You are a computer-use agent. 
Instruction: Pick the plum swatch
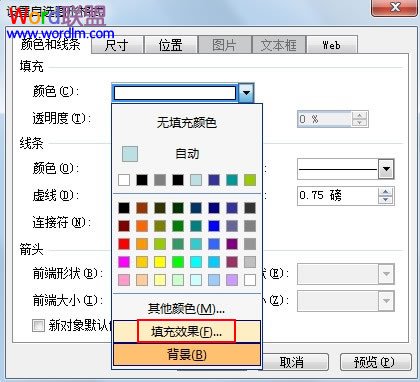pyautogui.click(x=232, y=262)
